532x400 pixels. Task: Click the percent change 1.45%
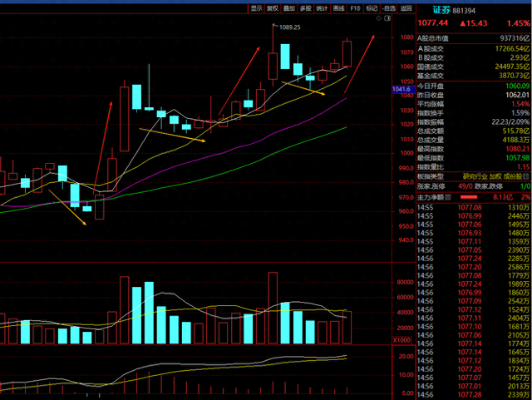point(519,23)
